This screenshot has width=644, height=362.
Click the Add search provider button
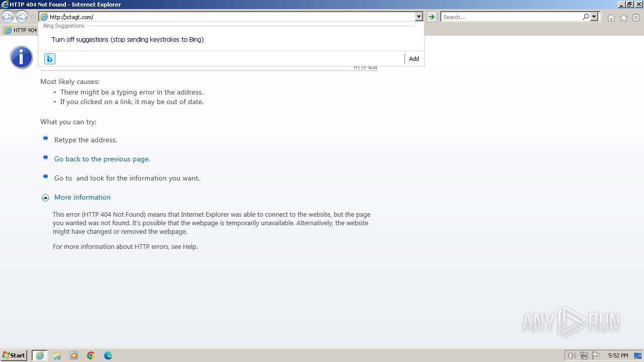[x=414, y=59]
